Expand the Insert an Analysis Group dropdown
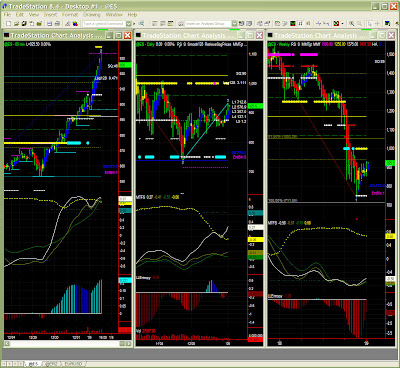400x368 pixels. pos(234,24)
